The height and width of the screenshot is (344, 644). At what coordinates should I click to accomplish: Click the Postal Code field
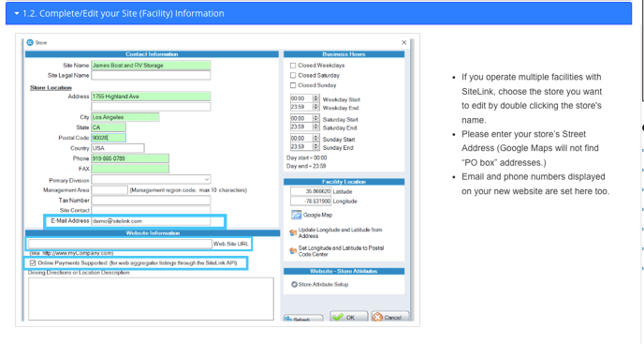tap(109, 138)
